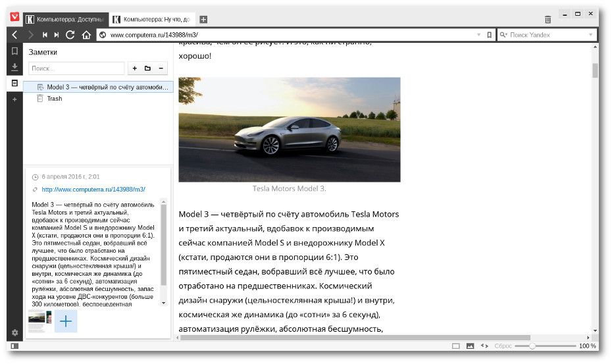Click the note body text
This screenshot has width=612, height=364.
[x=93, y=254]
